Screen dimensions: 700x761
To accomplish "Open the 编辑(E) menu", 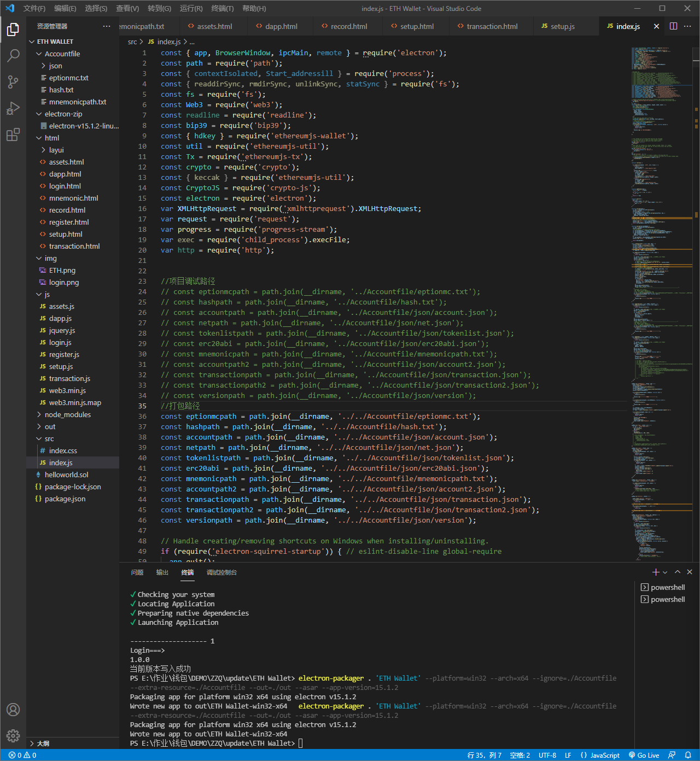I will (x=65, y=8).
